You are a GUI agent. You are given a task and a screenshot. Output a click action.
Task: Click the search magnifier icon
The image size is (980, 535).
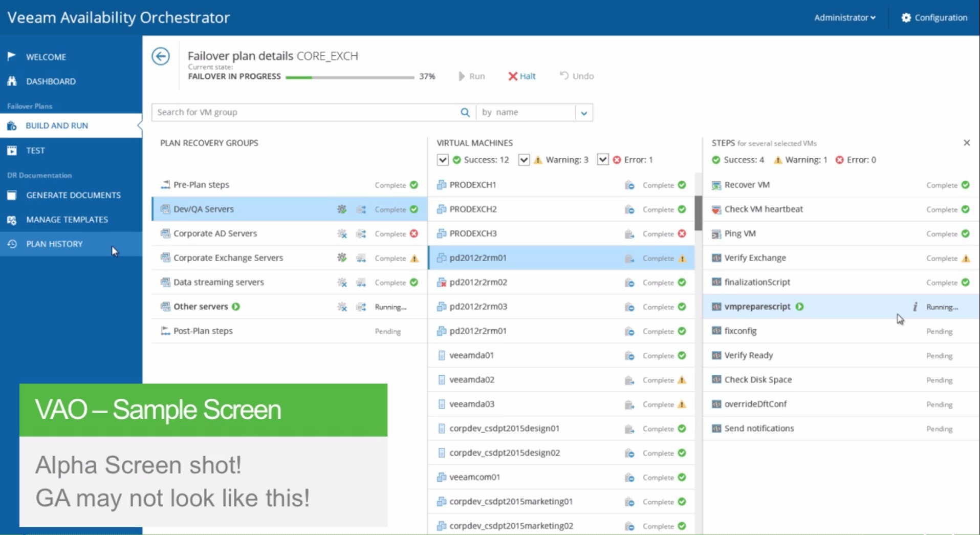pyautogui.click(x=465, y=112)
